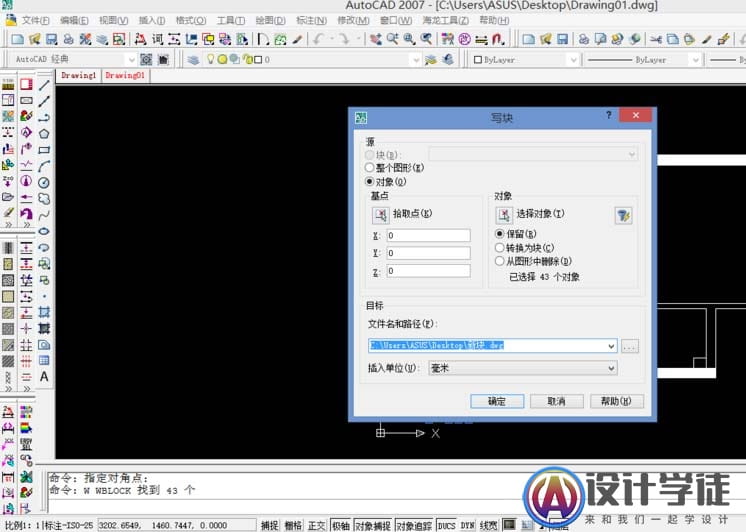Click the Select objects icon button in the dialog

pos(504,215)
